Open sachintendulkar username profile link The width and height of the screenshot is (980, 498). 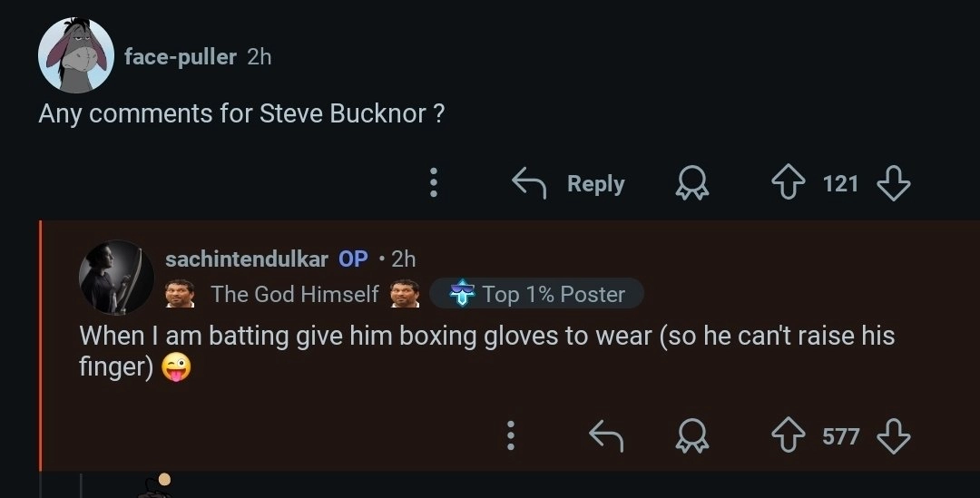246,259
